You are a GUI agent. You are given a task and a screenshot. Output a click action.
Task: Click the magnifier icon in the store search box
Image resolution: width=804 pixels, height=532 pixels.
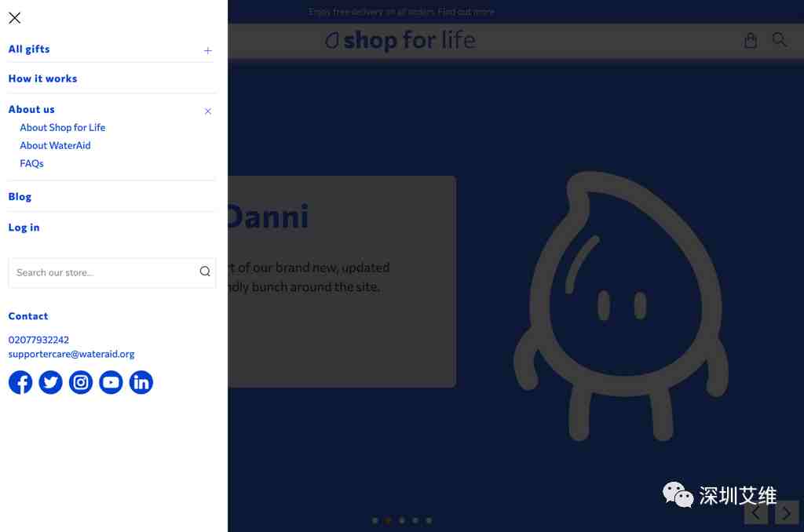click(205, 271)
